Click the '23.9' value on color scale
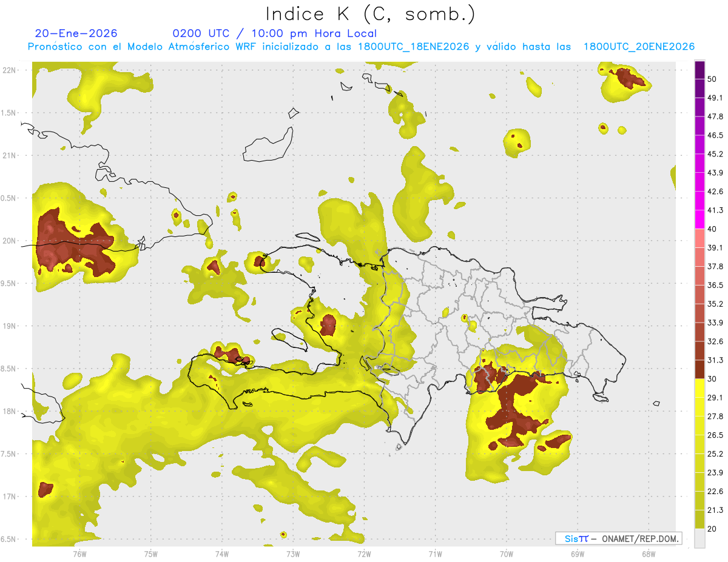The width and height of the screenshot is (728, 562). coord(715,473)
